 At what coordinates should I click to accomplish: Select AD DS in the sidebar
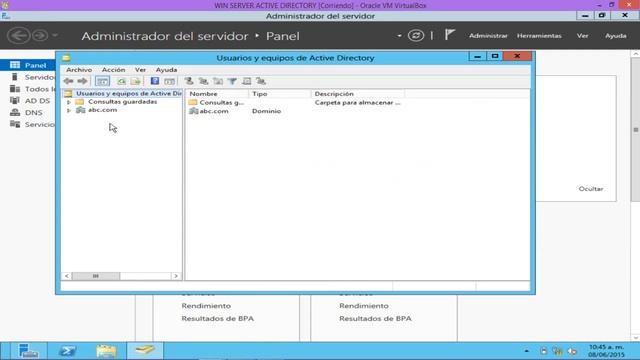(x=28, y=101)
